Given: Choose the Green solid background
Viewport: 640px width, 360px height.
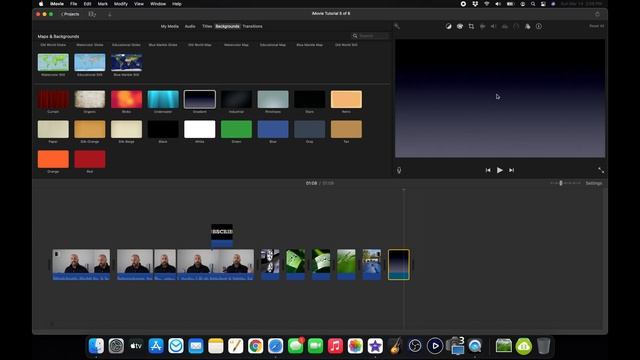Looking at the screenshot, I should point(236,129).
